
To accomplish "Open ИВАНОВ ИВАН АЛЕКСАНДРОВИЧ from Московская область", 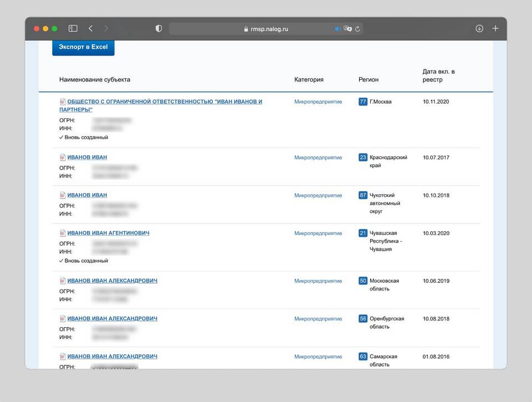I will point(112,281).
